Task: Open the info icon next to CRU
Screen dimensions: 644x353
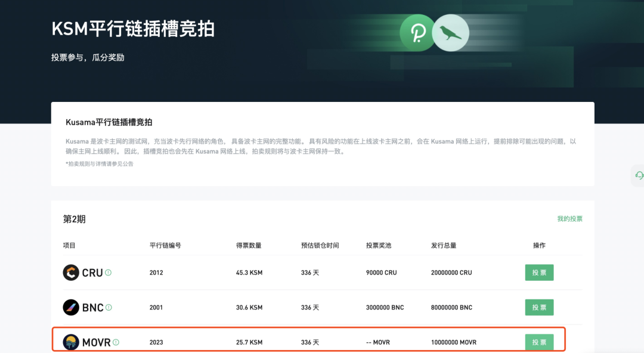Action: coord(108,273)
